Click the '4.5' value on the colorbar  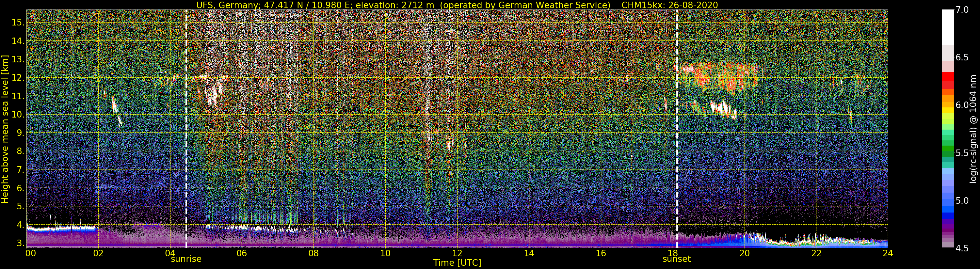962,248
